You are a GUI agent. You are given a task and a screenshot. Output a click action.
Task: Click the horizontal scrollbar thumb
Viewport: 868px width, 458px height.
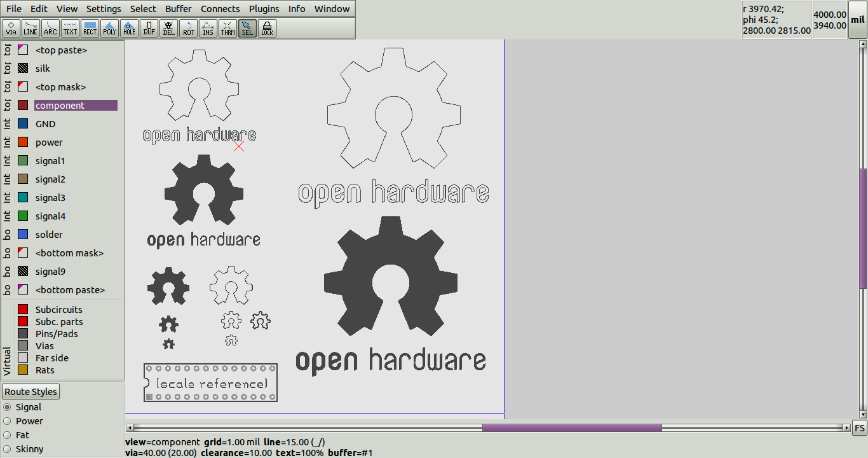572,427
